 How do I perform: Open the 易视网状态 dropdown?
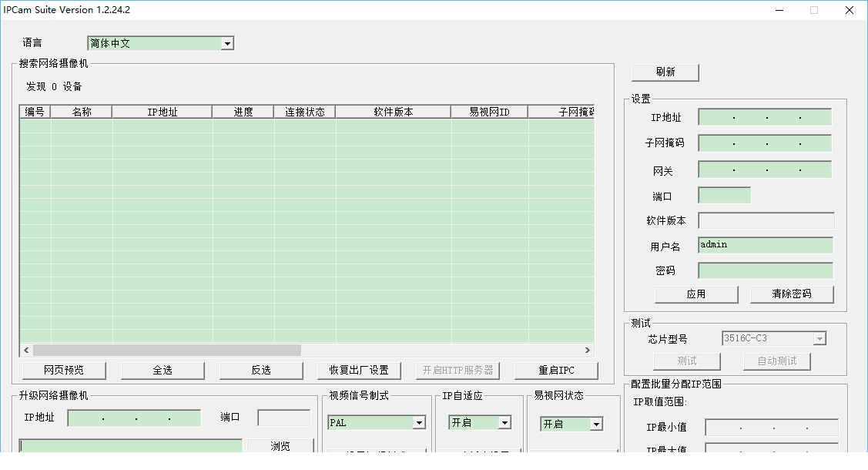595,424
